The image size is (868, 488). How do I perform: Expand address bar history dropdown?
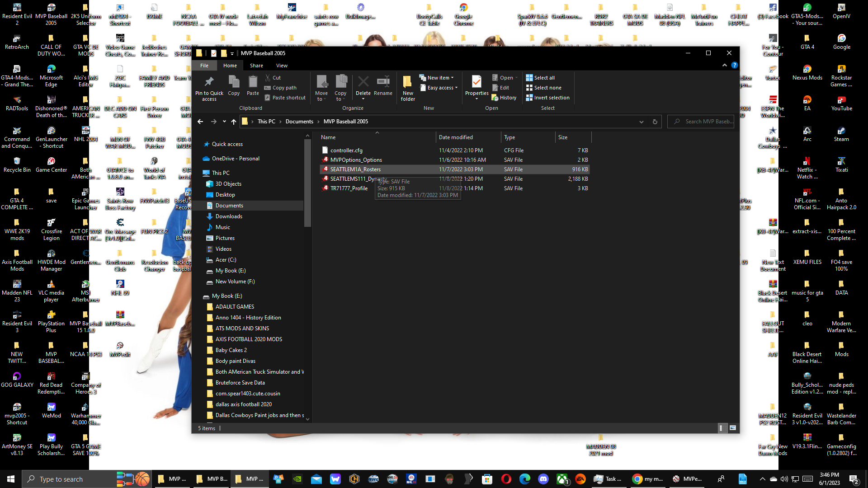pyautogui.click(x=641, y=122)
